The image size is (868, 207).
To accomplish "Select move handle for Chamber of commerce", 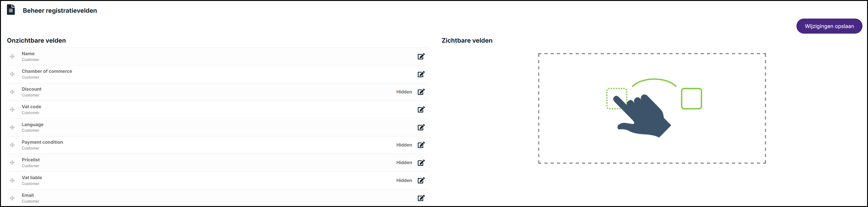I will (x=12, y=74).
